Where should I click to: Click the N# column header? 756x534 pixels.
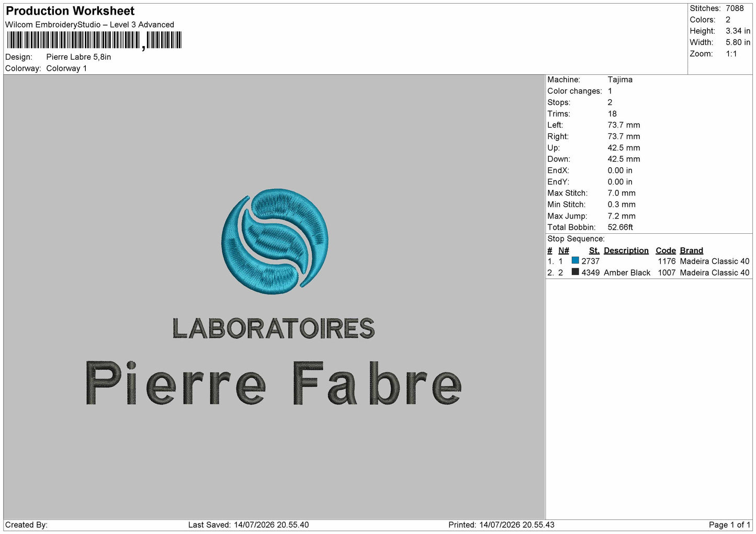click(563, 251)
